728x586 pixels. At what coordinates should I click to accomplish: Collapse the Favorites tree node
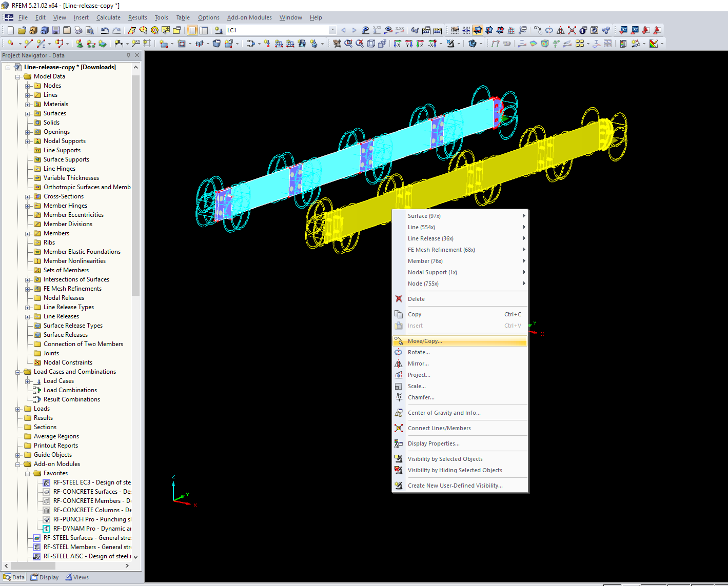[x=28, y=474]
